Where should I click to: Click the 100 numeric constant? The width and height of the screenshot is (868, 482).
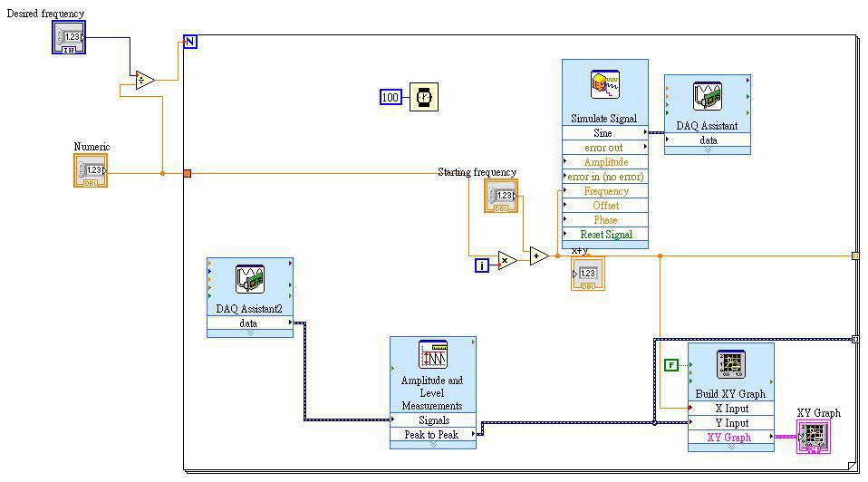pos(391,97)
